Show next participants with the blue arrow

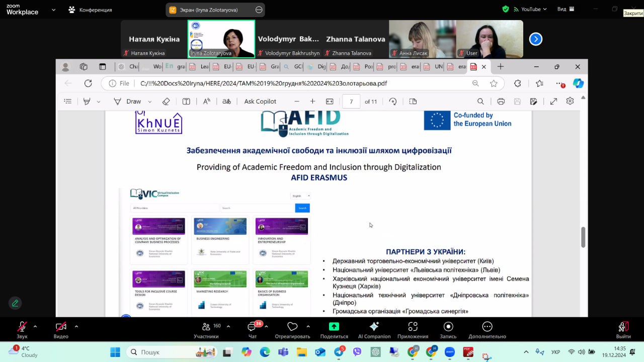tap(536, 39)
